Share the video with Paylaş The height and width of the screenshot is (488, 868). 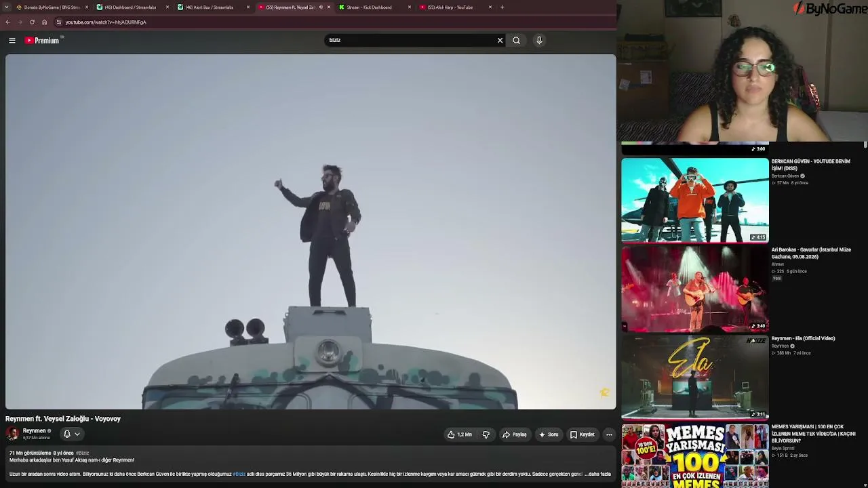point(515,435)
